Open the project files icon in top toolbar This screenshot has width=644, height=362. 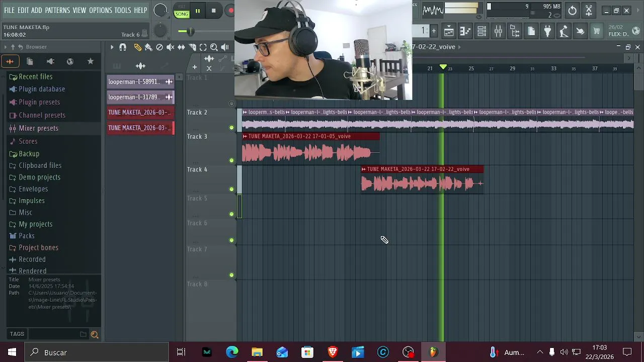(x=531, y=31)
